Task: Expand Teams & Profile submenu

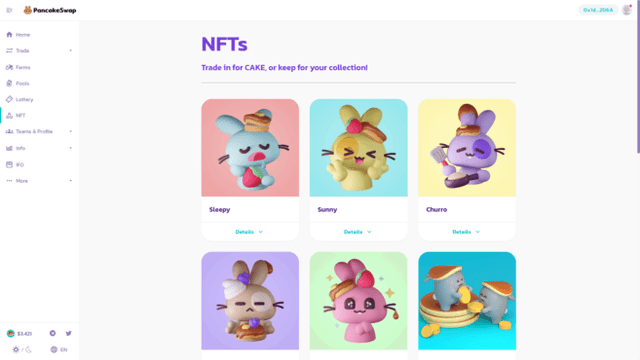Action: [x=71, y=131]
